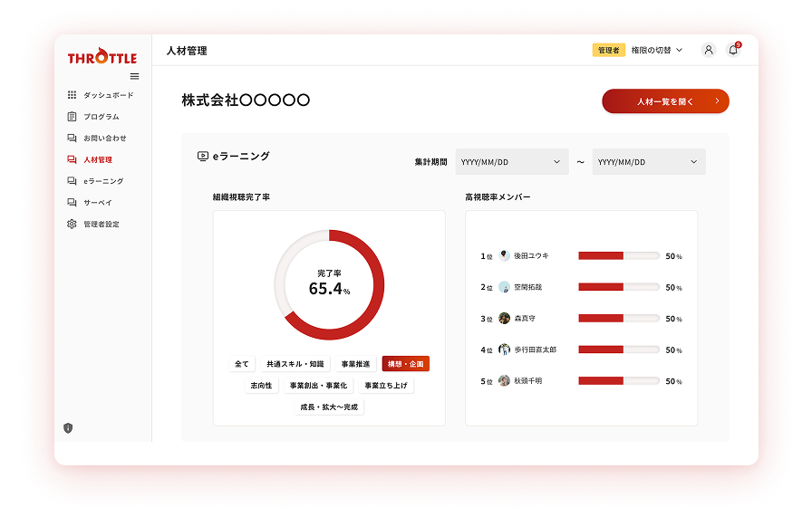Screen dimensions: 812x517
Task: Click avatar of 秋須千明
Action: pos(504,381)
